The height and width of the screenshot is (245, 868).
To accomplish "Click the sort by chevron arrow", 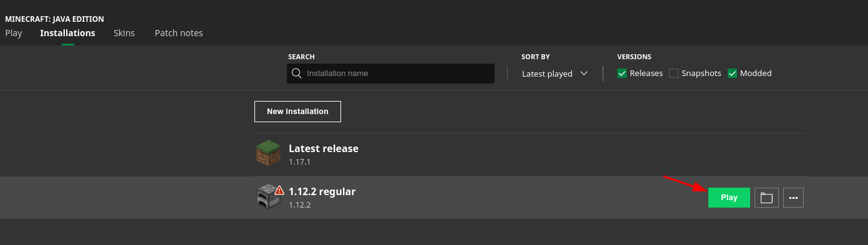I will pos(584,74).
